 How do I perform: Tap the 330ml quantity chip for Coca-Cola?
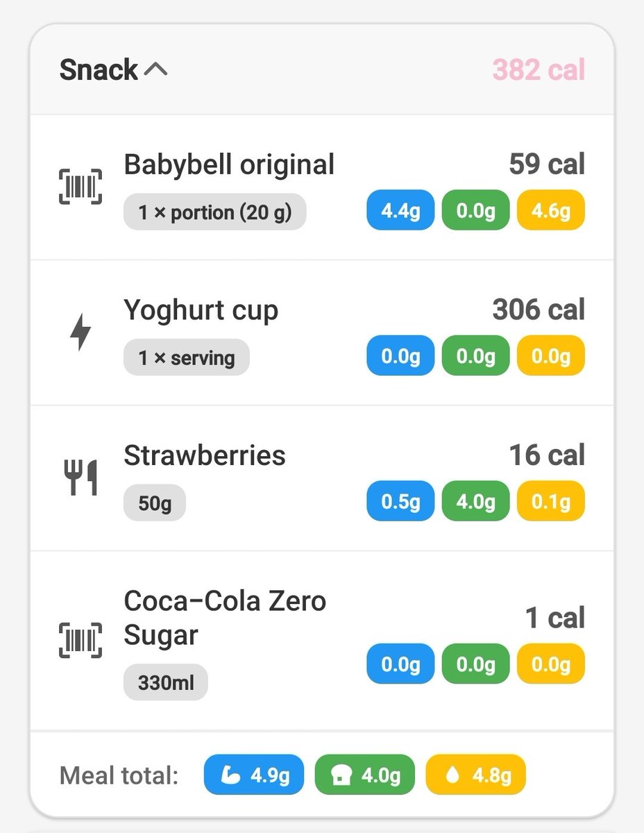pos(165,682)
